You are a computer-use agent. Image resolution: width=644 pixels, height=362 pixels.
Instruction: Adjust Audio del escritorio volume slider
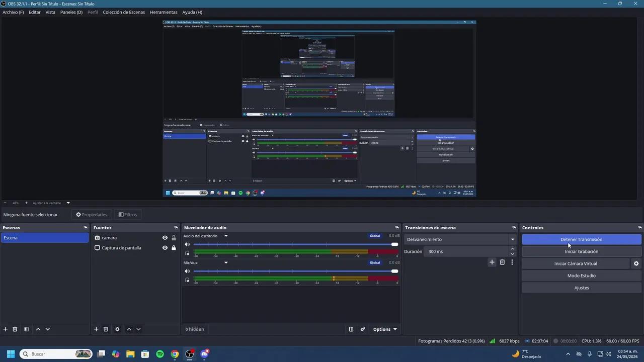pos(296,244)
